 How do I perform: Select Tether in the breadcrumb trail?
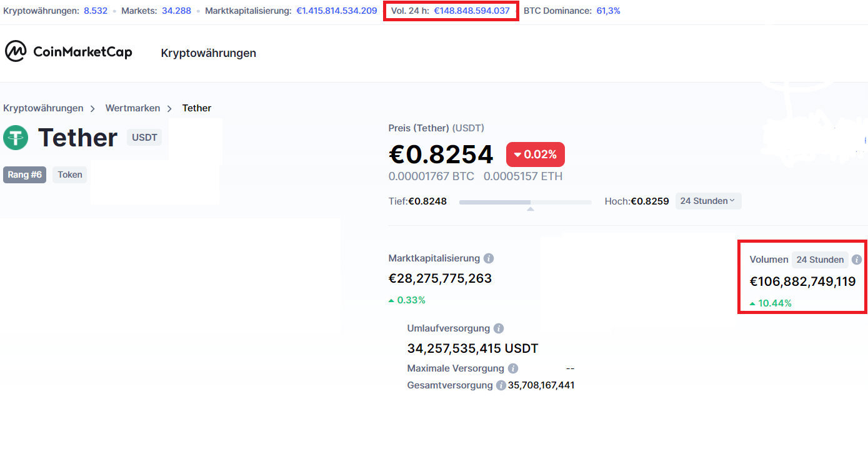click(x=196, y=108)
